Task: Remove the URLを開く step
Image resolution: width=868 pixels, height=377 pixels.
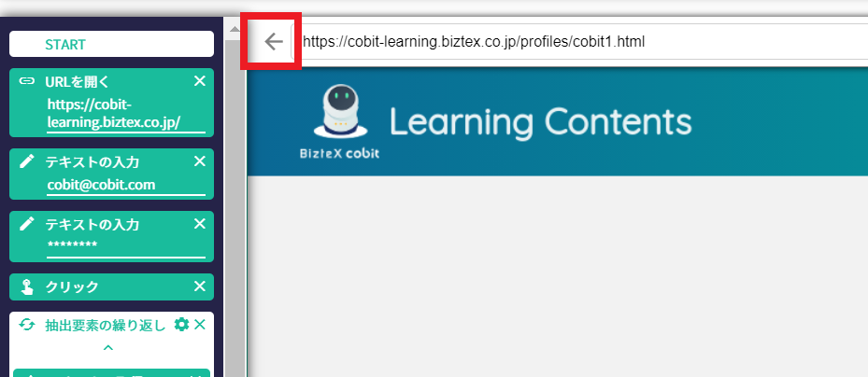Action: click(x=200, y=81)
